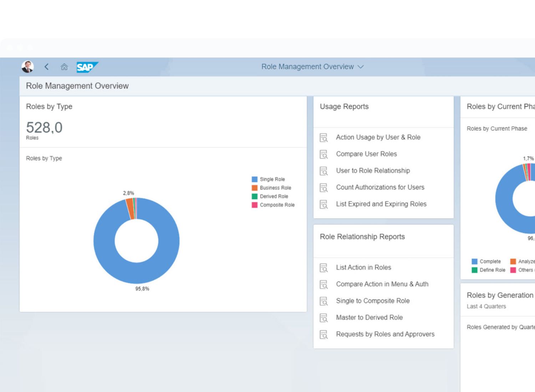Click report icon beside Action Usage by User & Role

[x=323, y=138]
